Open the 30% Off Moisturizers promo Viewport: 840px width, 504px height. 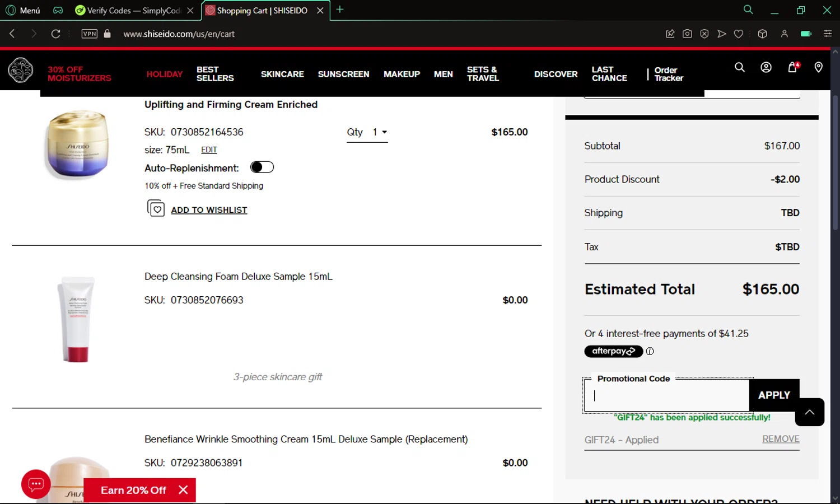80,74
